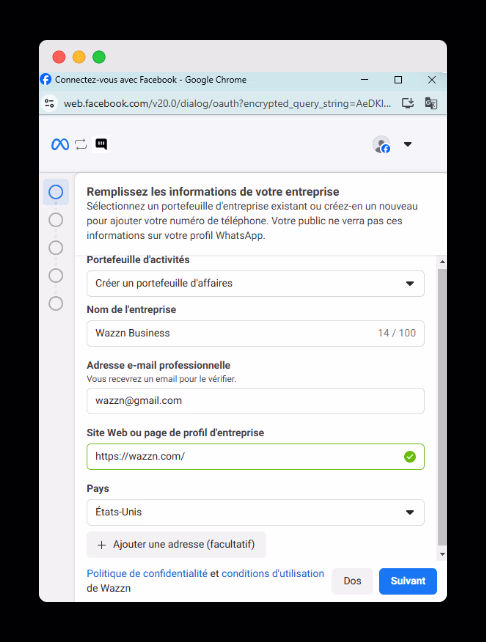Click the Facebook favicon in the title bar
This screenshot has width=486, height=642.
pyautogui.click(x=46, y=79)
